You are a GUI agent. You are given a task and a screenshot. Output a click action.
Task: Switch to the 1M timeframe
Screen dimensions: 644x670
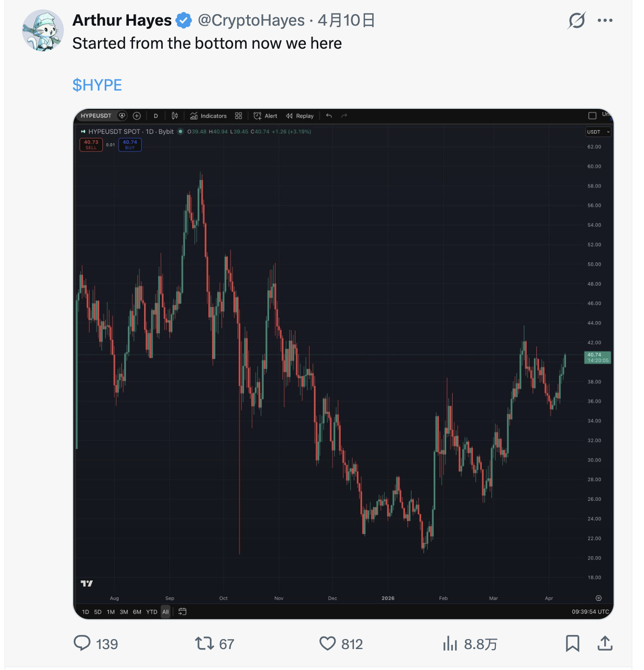pos(110,611)
